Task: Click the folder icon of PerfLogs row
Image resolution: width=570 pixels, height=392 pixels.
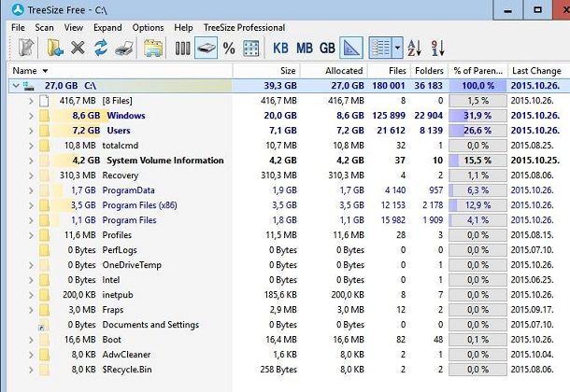Action: point(44,250)
